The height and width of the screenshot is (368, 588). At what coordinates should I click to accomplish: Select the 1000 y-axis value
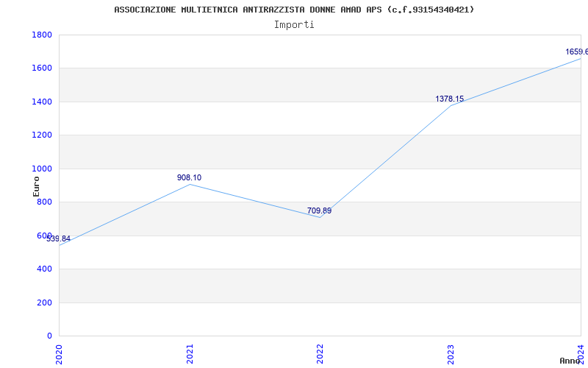coord(42,169)
